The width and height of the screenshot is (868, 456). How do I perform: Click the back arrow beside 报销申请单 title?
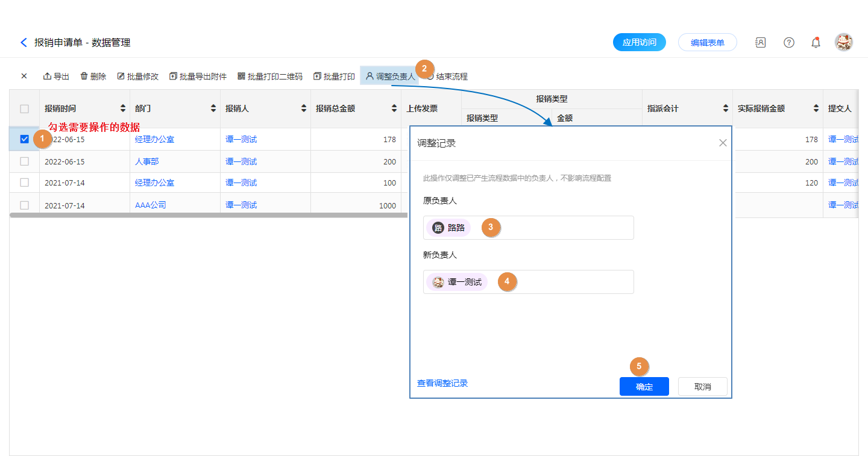(x=24, y=42)
